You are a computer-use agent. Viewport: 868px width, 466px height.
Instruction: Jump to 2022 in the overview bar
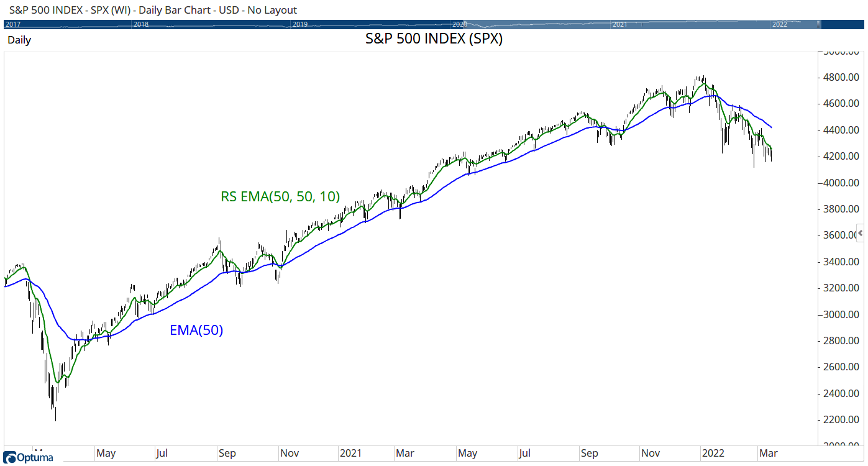[x=779, y=24]
